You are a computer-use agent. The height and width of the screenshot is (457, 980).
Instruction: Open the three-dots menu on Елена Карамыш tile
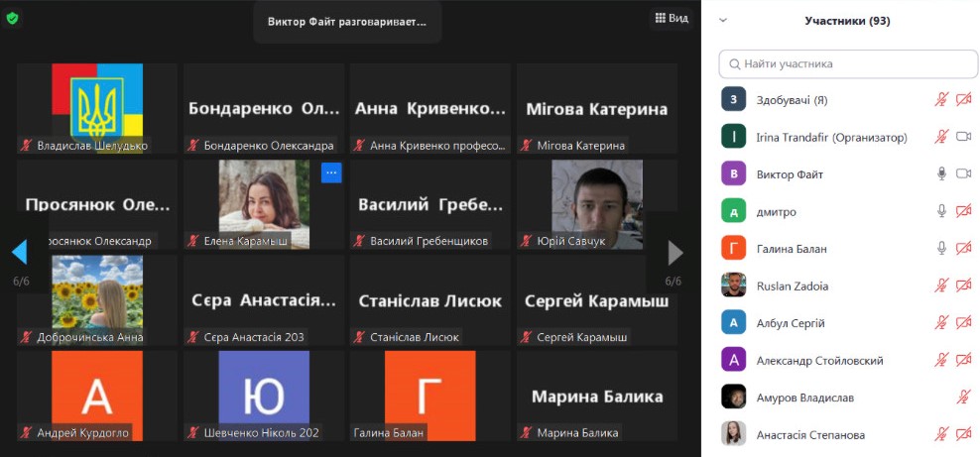tap(331, 172)
